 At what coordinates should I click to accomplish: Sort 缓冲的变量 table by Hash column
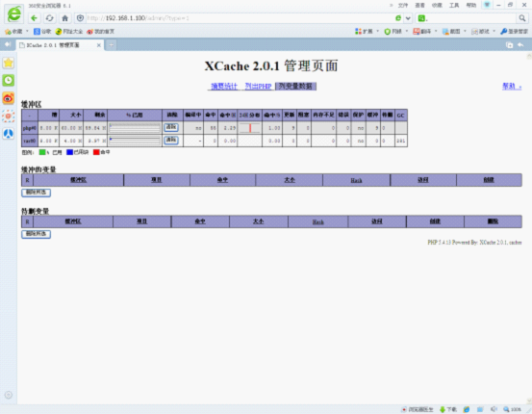[x=356, y=180]
